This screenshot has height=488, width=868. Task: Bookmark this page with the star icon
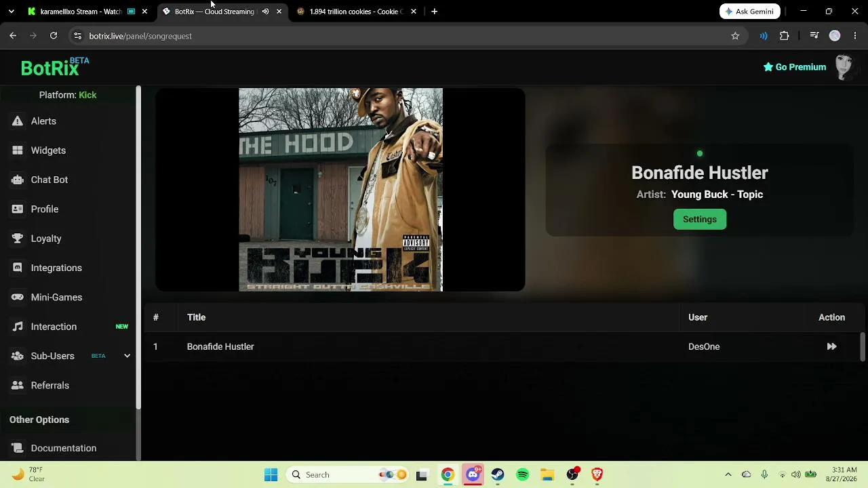point(735,36)
